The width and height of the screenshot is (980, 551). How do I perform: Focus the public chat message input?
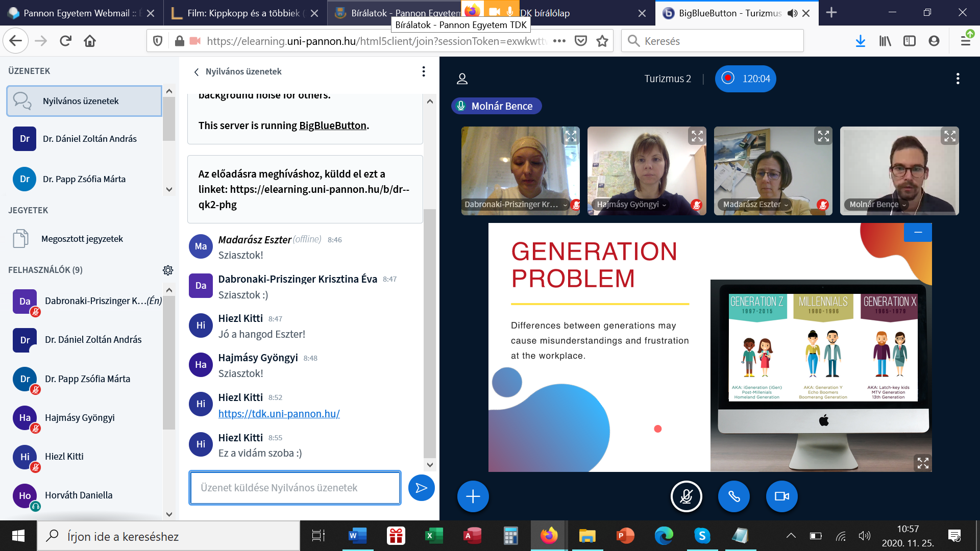(295, 488)
